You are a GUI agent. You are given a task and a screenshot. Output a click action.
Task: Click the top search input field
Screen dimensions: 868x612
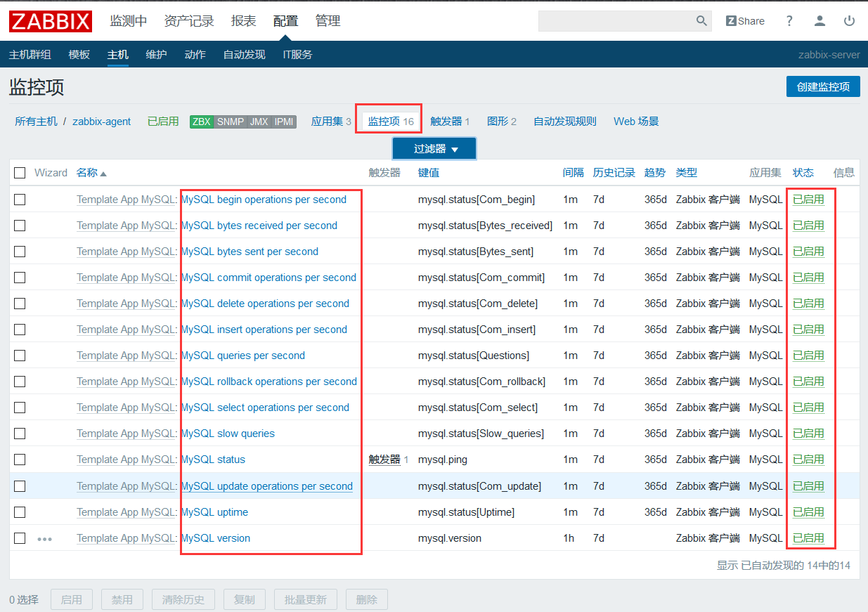pos(616,21)
